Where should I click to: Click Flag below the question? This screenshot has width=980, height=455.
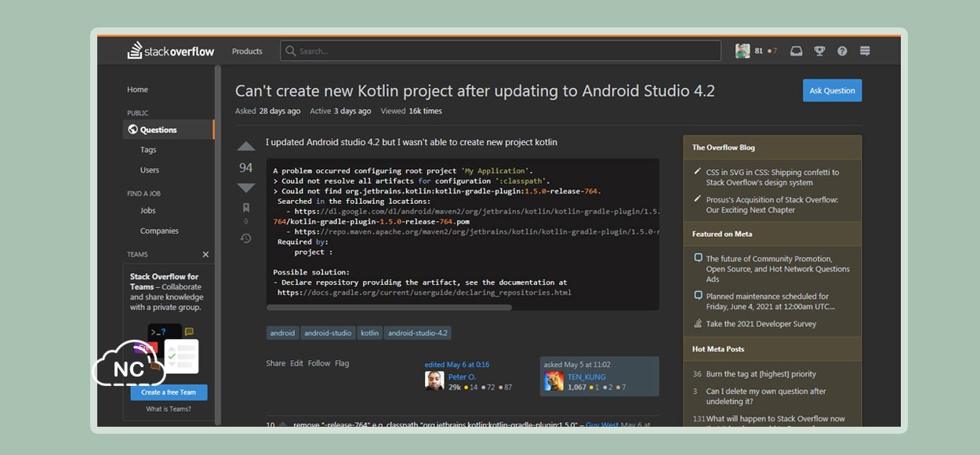click(342, 363)
